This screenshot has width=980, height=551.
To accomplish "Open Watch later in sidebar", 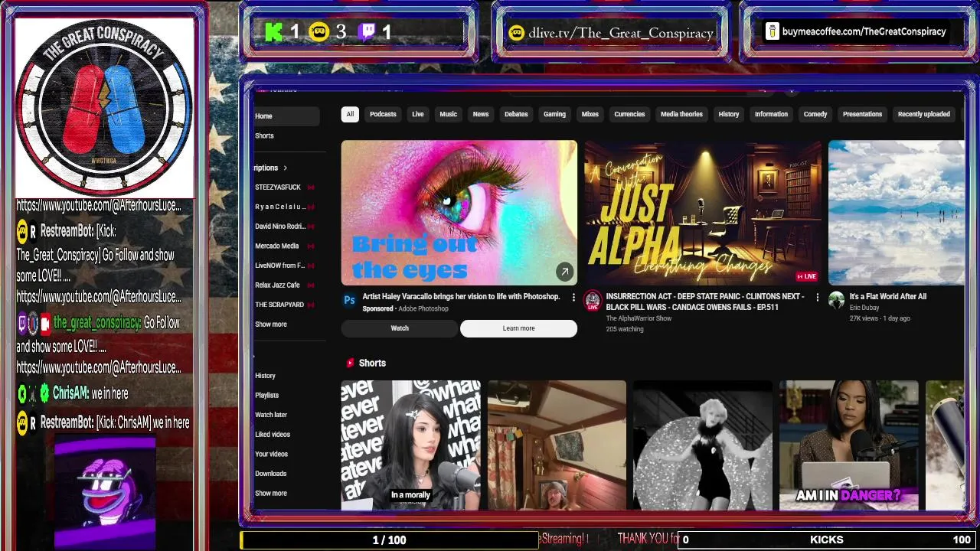I will pyautogui.click(x=271, y=415).
